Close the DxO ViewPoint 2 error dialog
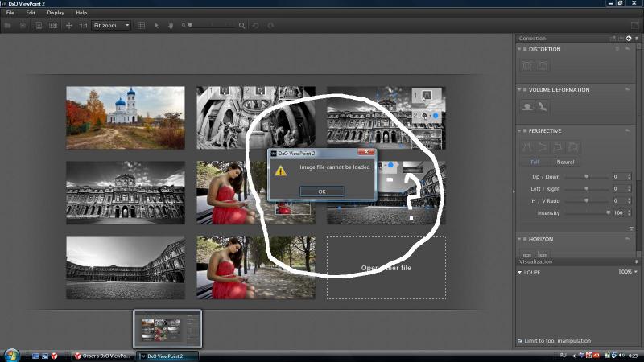The height and width of the screenshot is (362, 644). point(366,152)
